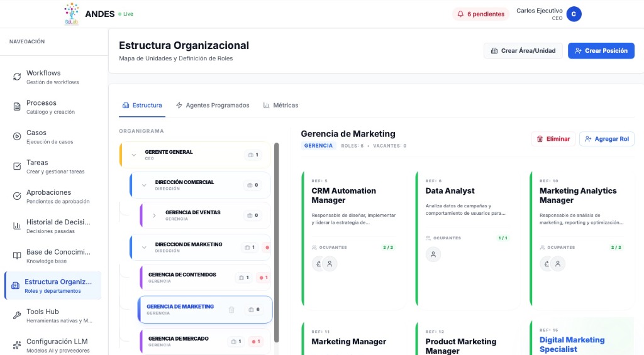This screenshot has height=355, width=644.
Task: Open the Carlos Ejecutivo user avatar
Action: pyautogui.click(x=574, y=14)
